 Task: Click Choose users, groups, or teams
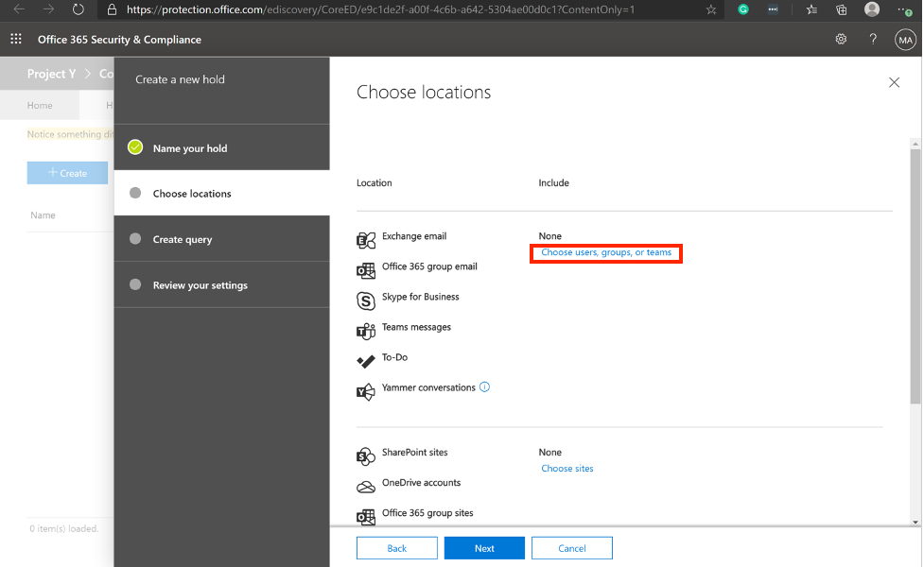tap(606, 252)
